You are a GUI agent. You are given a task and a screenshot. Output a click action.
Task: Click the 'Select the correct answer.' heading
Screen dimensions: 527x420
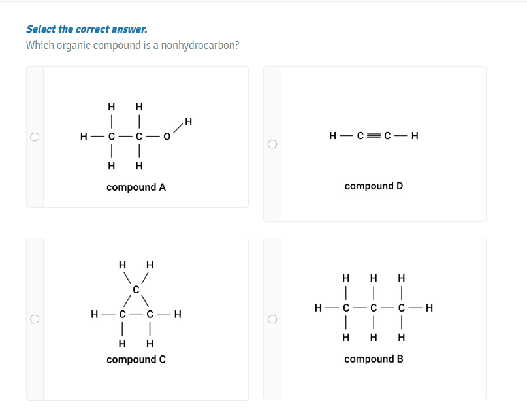(87, 29)
